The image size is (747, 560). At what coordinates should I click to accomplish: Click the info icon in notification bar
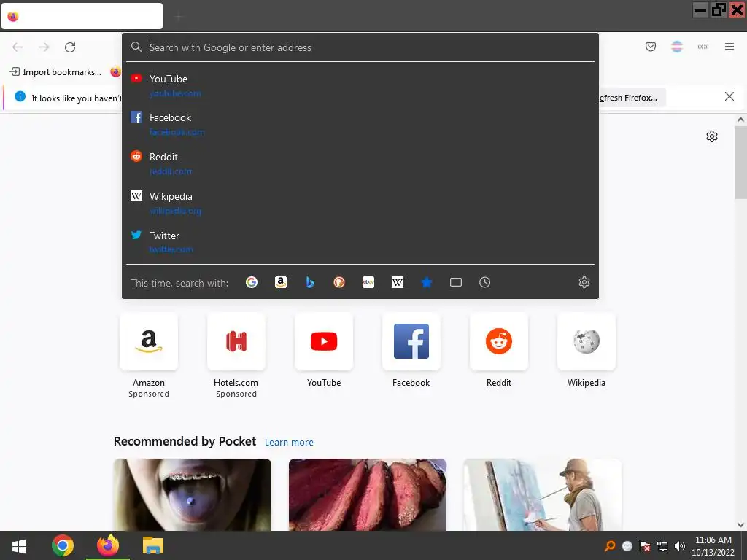coord(20,96)
